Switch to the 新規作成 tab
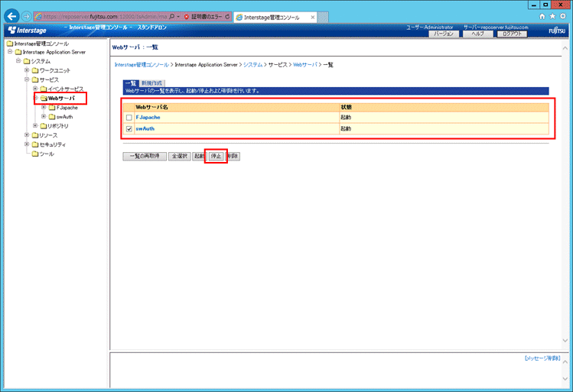Viewport: 573px width, 392px height. (x=152, y=83)
